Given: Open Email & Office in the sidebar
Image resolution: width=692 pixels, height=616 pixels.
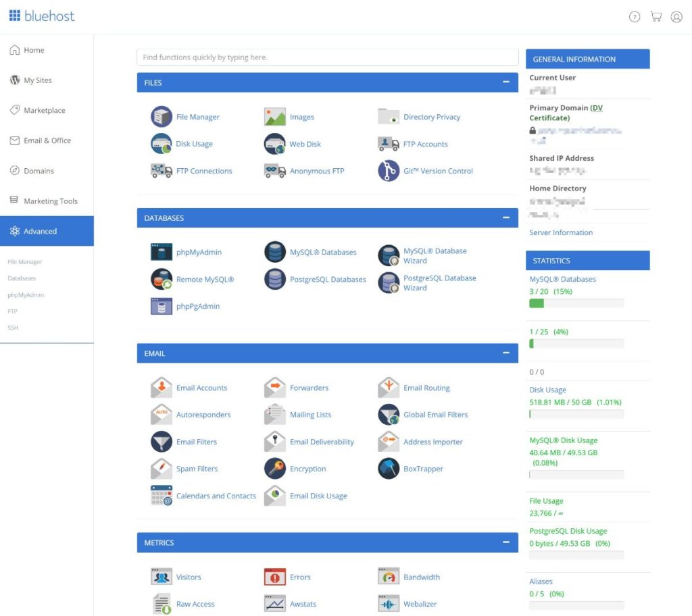Looking at the screenshot, I should 47,140.
